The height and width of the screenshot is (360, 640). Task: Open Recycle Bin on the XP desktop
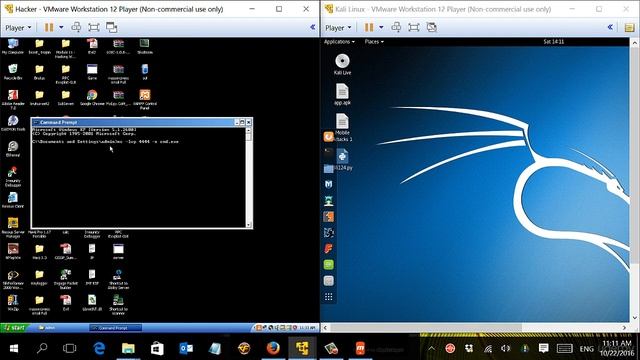point(13,72)
